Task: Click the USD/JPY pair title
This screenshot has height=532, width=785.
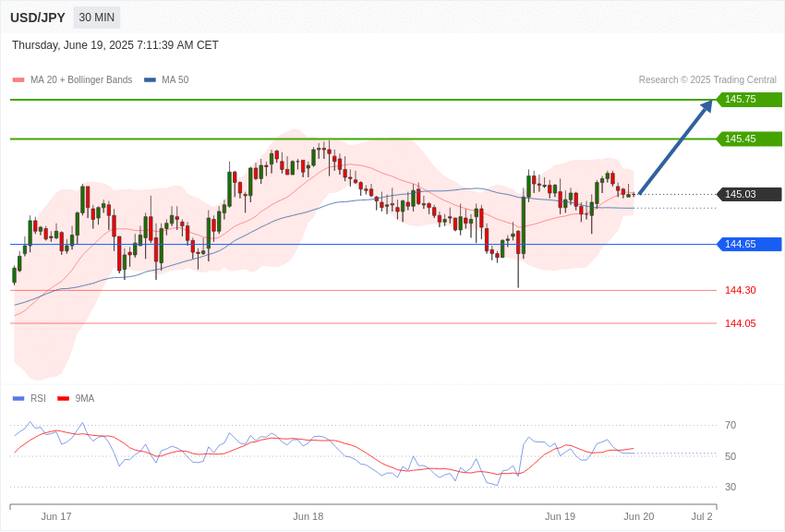Action: [38, 18]
